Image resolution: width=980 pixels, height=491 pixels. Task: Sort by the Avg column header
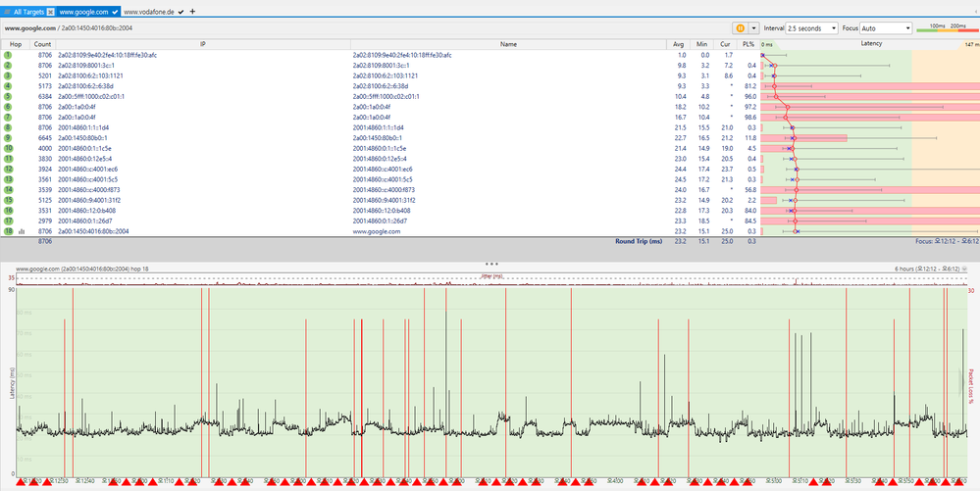[x=679, y=44]
